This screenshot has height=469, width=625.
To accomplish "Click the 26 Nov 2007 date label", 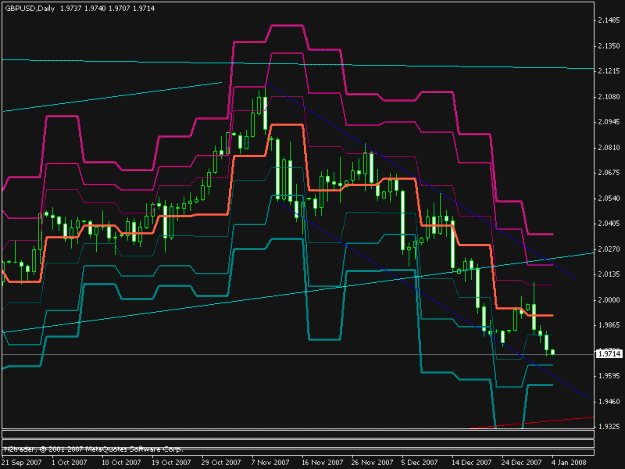I will [372, 462].
